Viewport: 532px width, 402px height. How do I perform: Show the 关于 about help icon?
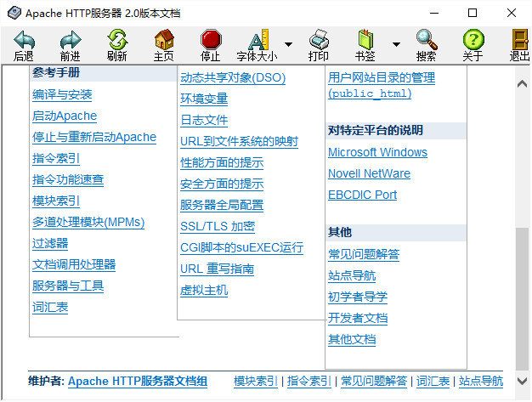click(473, 46)
